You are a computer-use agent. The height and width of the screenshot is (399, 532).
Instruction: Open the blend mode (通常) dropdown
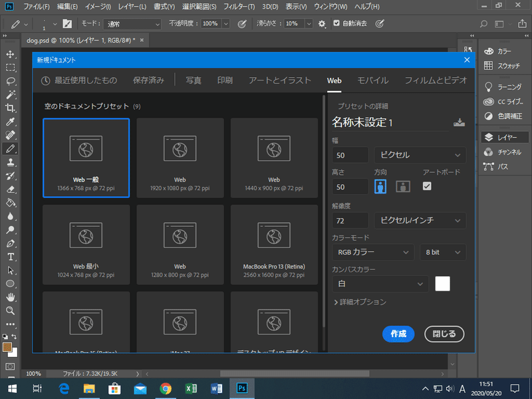click(x=132, y=24)
